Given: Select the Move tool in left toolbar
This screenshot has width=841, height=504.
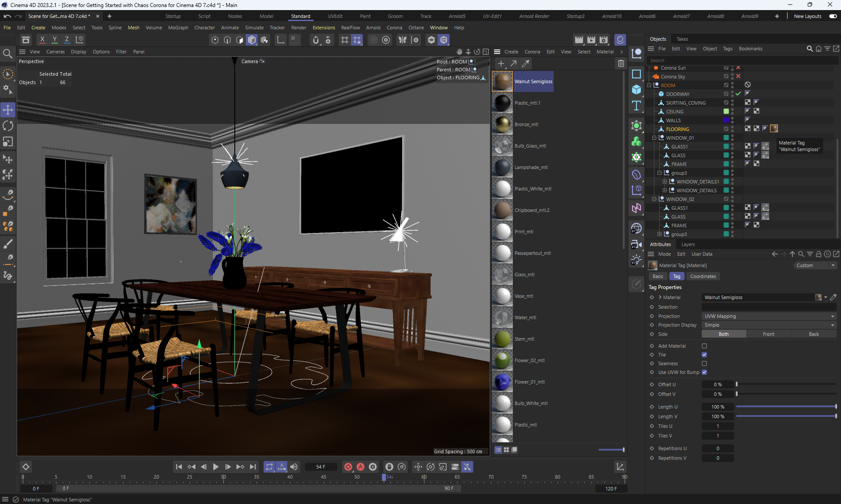Looking at the screenshot, I should pos(8,110).
